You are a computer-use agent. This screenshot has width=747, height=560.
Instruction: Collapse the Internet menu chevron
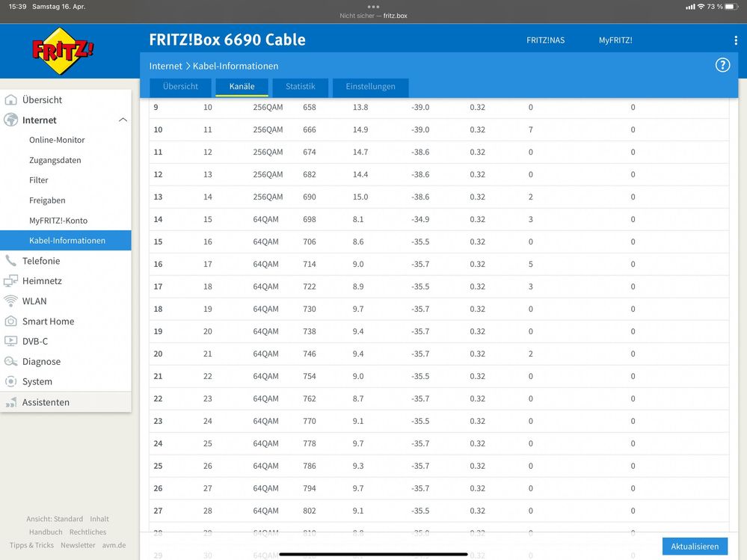[x=123, y=120]
